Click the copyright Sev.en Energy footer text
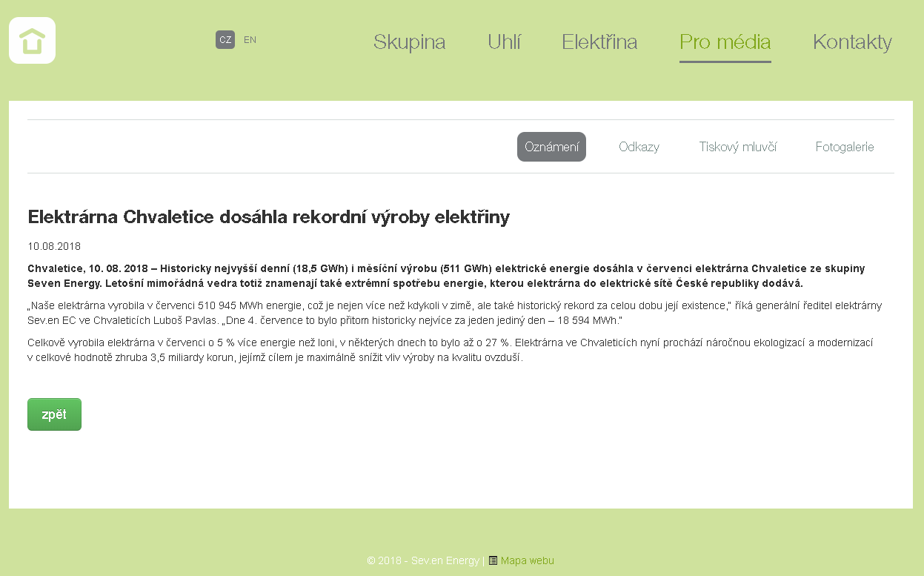This screenshot has height=576, width=924. point(423,561)
